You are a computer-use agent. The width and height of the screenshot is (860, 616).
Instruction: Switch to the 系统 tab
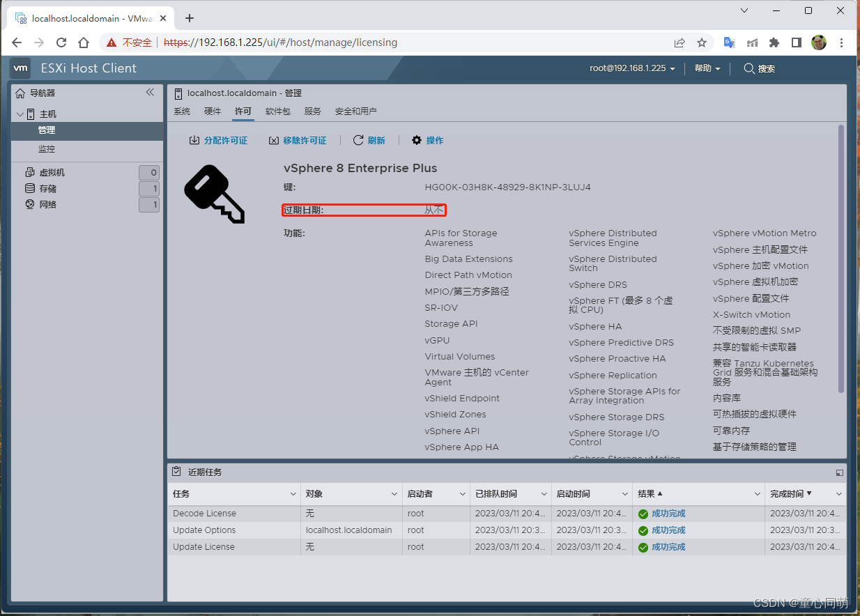click(182, 111)
